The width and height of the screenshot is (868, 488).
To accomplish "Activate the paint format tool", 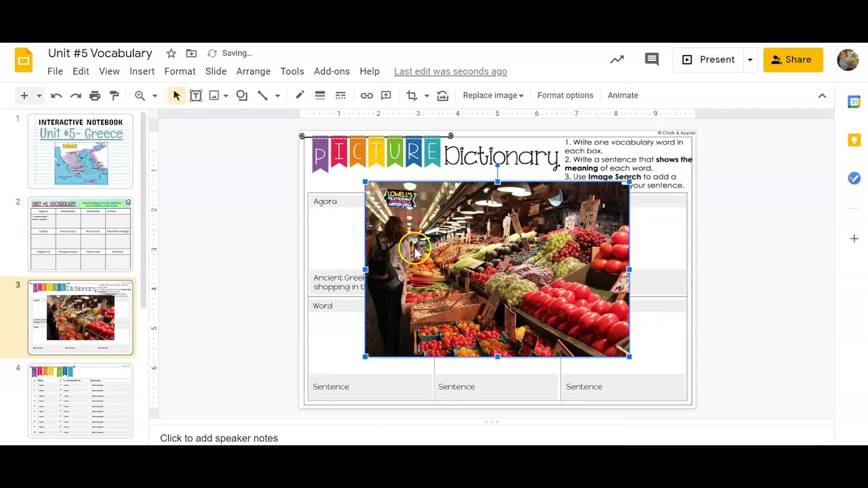I will click(x=115, y=96).
